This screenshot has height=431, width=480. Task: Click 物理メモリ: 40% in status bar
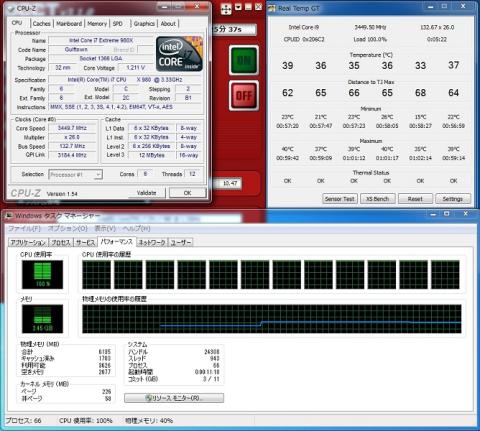[x=149, y=421]
